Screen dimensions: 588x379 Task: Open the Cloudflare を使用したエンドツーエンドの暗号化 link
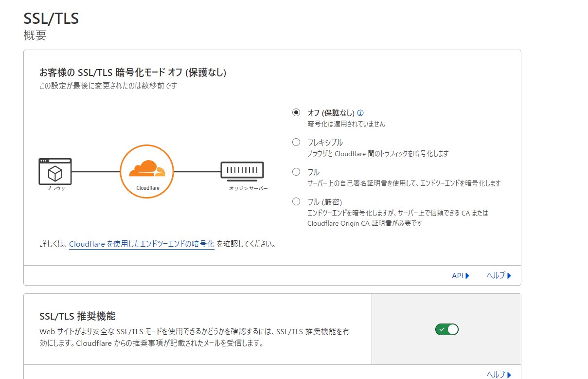coord(142,244)
